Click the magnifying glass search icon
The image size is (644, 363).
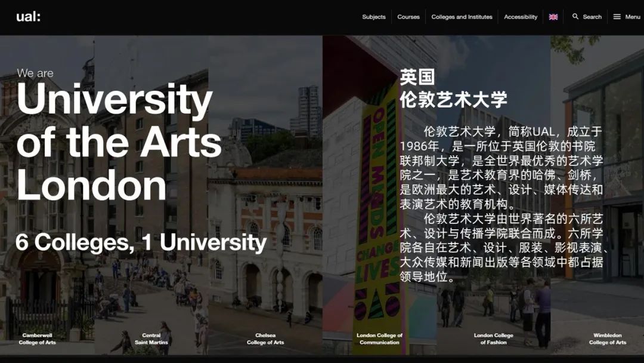575,17
